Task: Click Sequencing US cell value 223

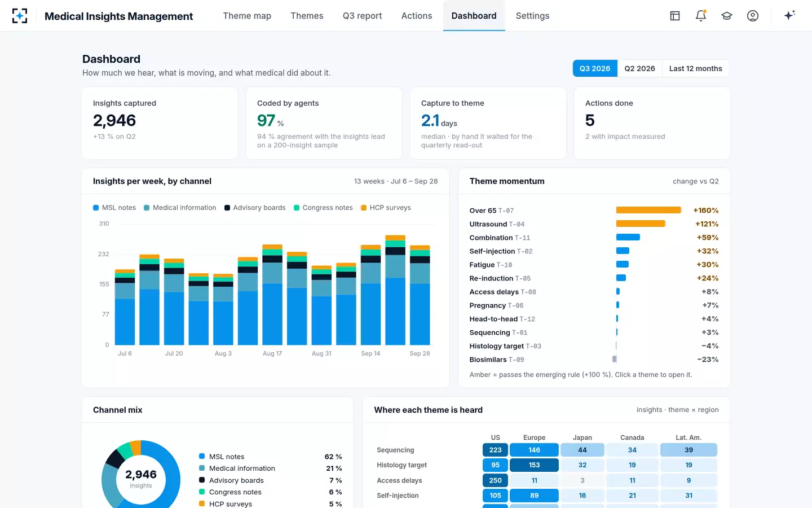Action: click(495, 450)
